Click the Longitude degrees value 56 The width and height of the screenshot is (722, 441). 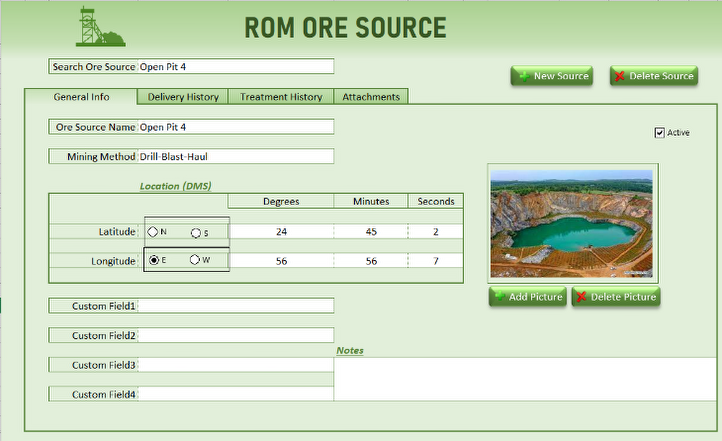coord(281,261)
